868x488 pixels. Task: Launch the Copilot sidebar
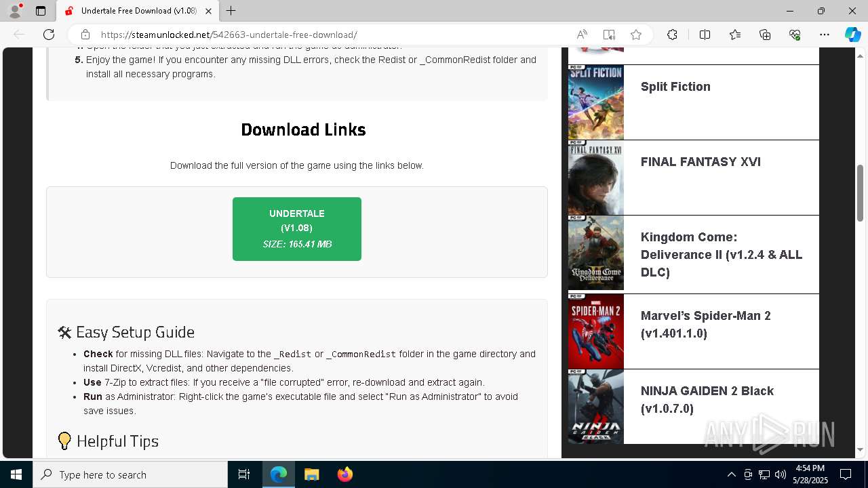pyautogui.click(x=852, y=35)
